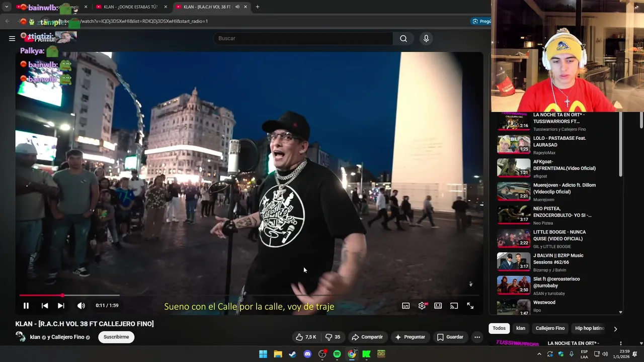
Task: Close the KLAN - ¿DONDE ESTABAS TÚ? tab
Action: click(x=166, y=7)
